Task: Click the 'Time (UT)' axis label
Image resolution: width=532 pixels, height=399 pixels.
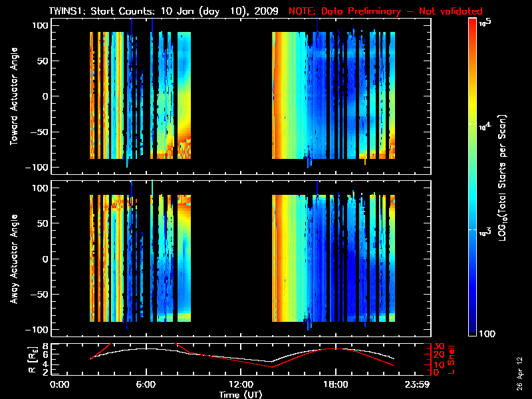Action: pyautogui.click(x=241, y=394)
